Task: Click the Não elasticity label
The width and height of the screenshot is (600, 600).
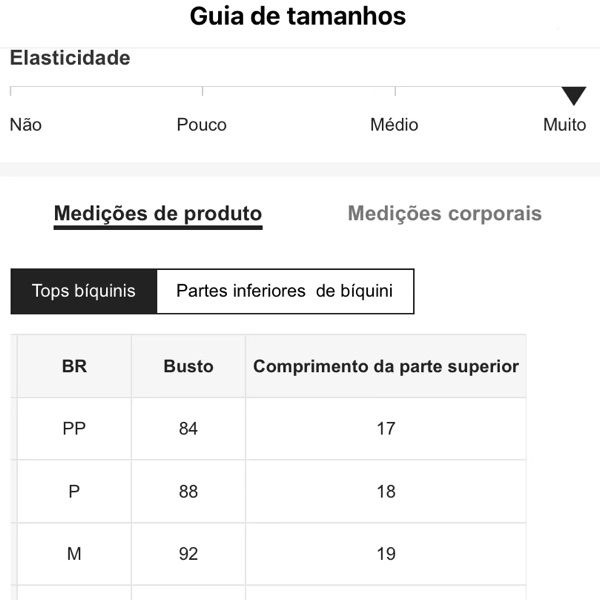Action: 26,125
